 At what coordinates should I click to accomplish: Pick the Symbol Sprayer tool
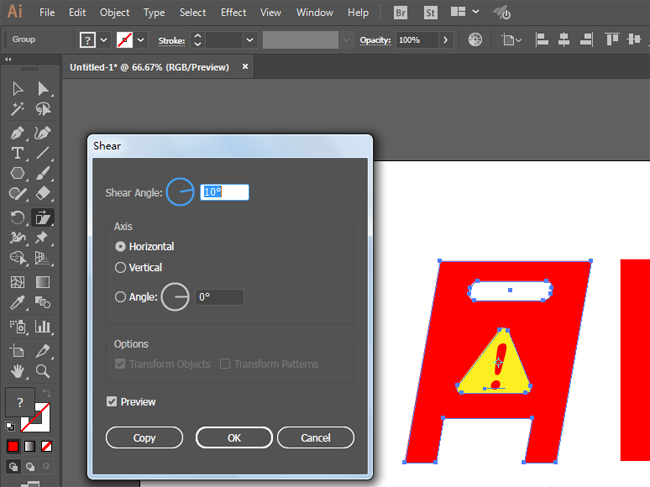(17, 327)
